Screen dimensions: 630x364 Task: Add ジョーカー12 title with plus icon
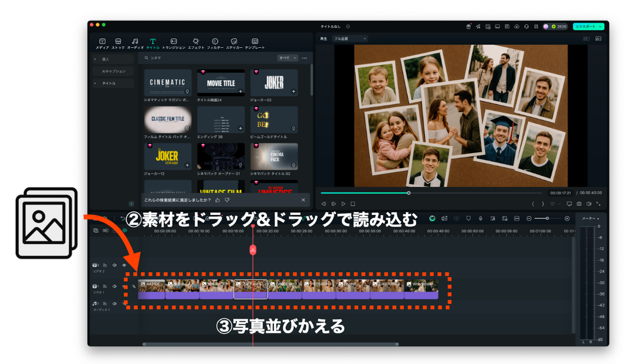pos(187,165)
